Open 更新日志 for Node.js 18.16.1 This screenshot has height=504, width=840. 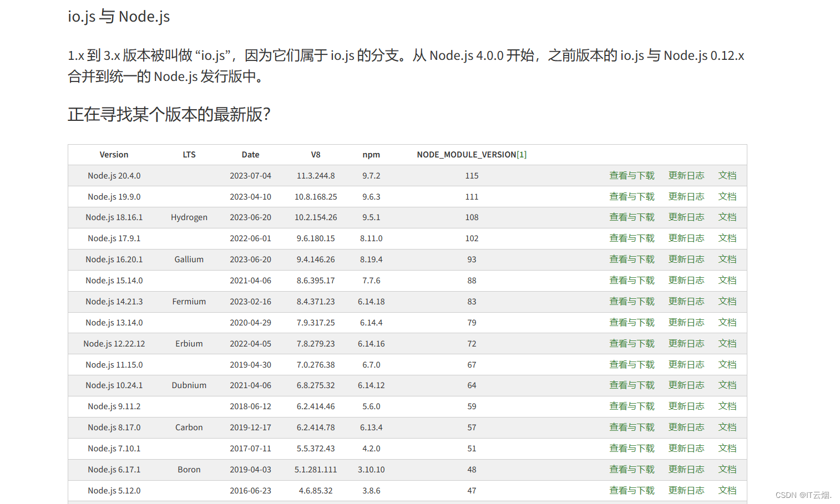coord(686,217)
